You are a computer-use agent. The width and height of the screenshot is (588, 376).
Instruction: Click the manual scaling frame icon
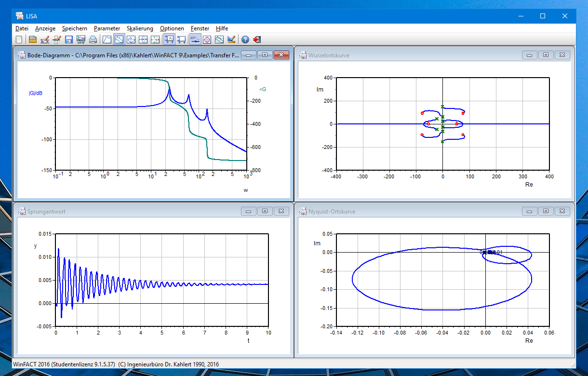tap(181, 40)
